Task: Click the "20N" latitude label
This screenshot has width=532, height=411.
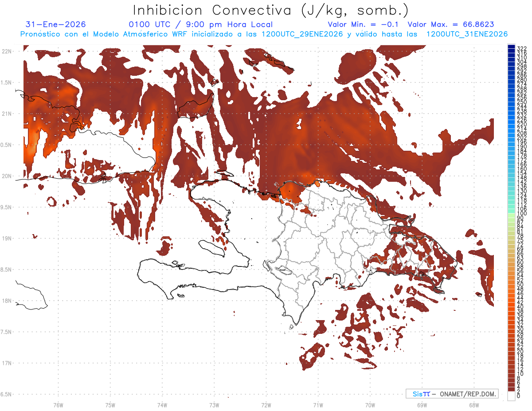Action: pyautogui.click(x=7, y=176)
